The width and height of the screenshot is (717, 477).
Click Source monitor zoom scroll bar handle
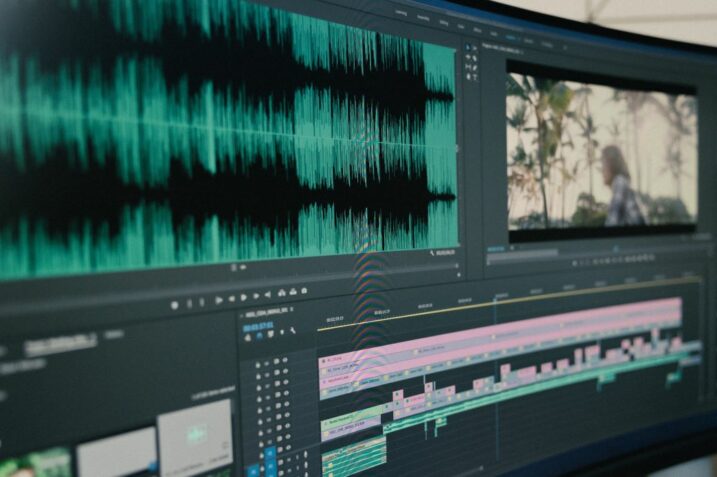click(457, 266)
